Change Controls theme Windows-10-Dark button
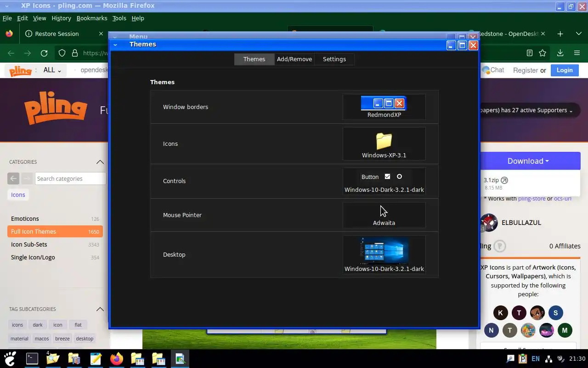Viewport: 588px width, 368px height. point(384,181)
